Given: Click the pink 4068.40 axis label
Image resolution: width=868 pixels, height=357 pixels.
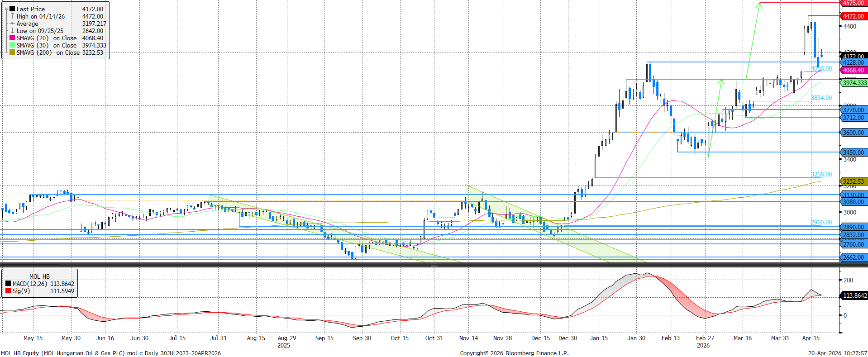Looking at the screenshot, I should [x=853, y=70].
